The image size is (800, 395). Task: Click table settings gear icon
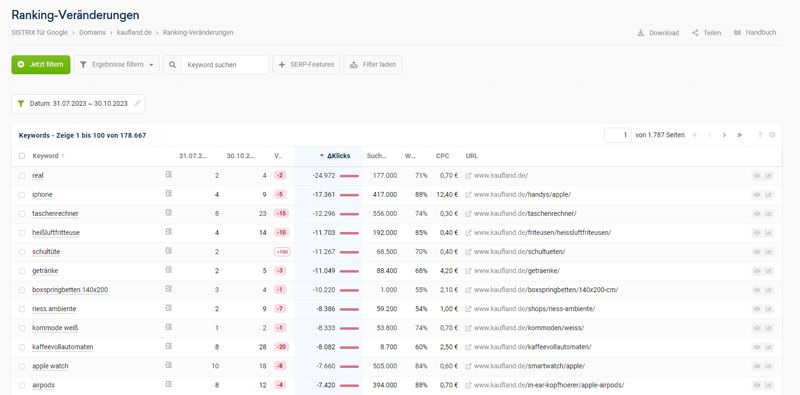[772, 135]
